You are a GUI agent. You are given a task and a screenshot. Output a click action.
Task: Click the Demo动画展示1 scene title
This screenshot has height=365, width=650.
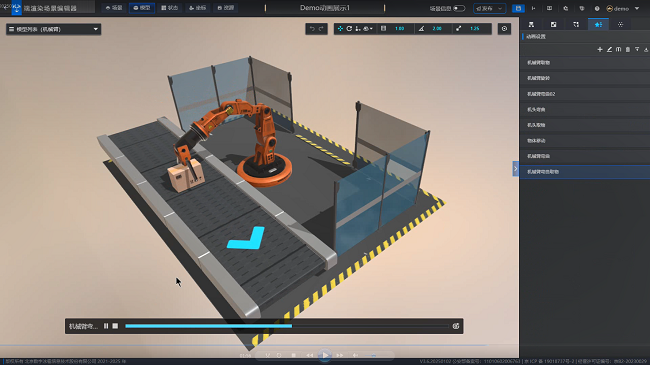tap(325, 8)
